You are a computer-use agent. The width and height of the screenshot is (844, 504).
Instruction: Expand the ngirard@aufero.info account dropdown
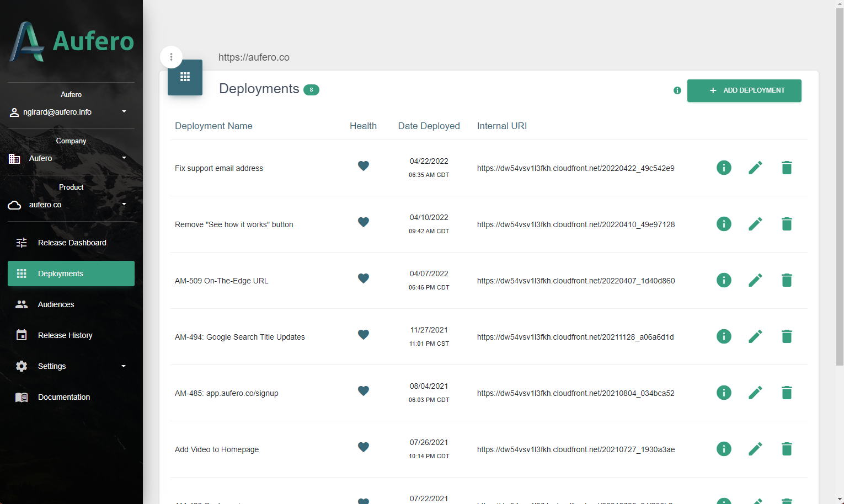coord(124,112)
